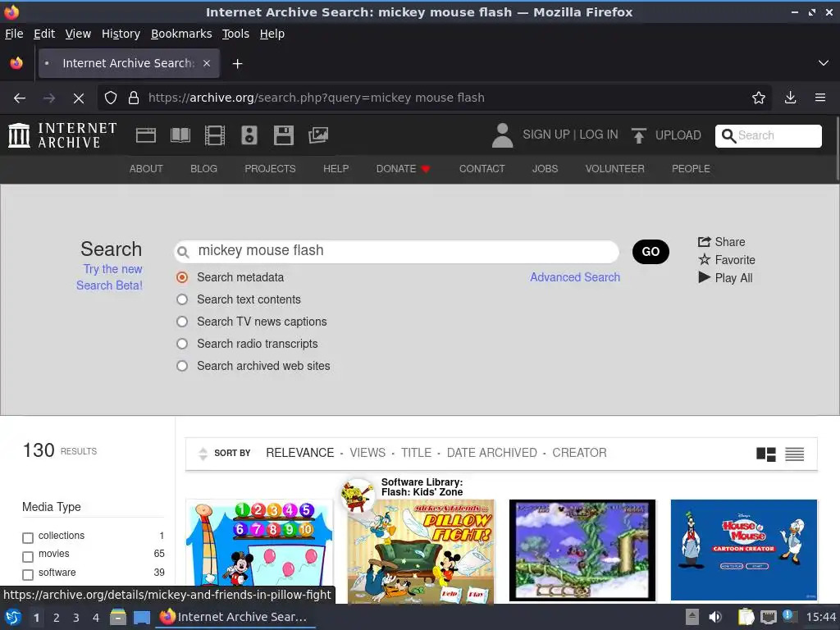Open the Audio speaker icon
Screen dimensions: 840x630
(x=249, y=135)
